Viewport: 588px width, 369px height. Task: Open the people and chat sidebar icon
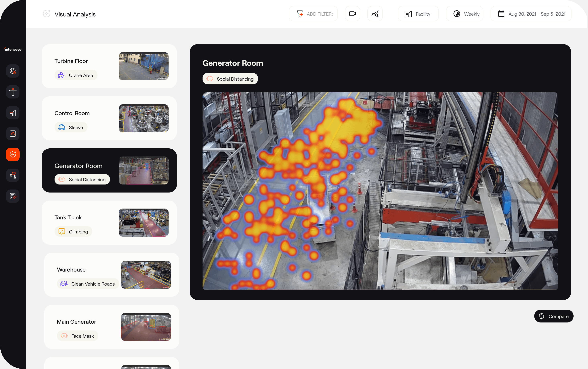tap(13, 175)
